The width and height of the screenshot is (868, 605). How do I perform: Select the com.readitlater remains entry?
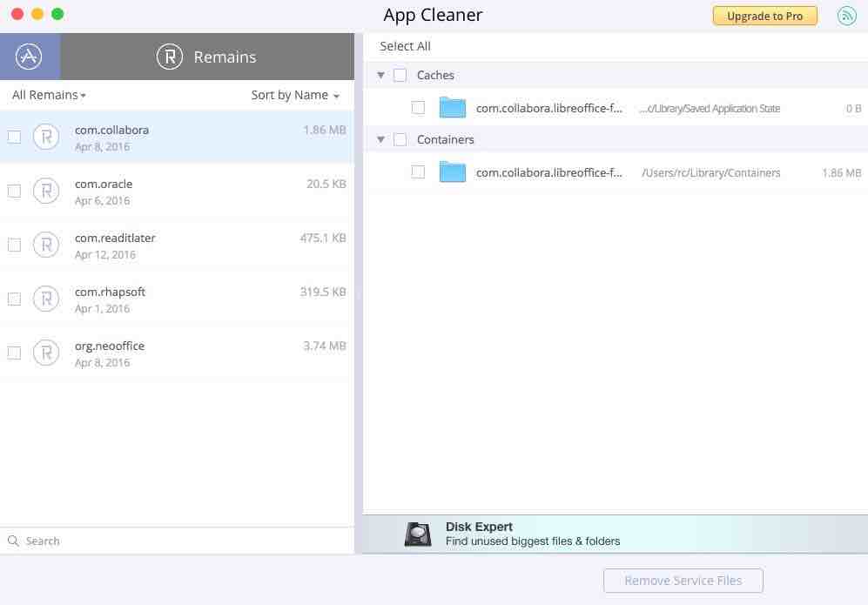tap(177, 245)
